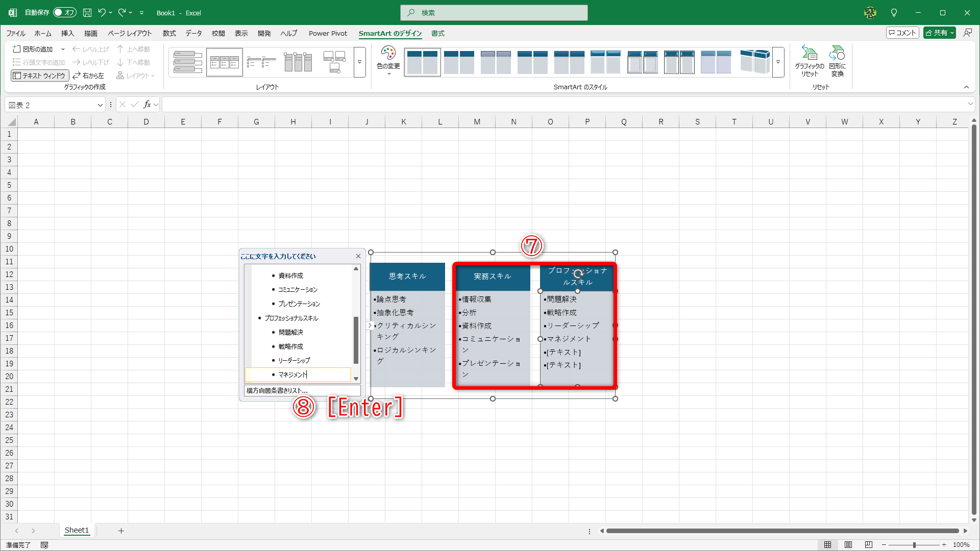Click the Insert Function fx icon
Screen dimensions: 980x551
coord(147,105)
